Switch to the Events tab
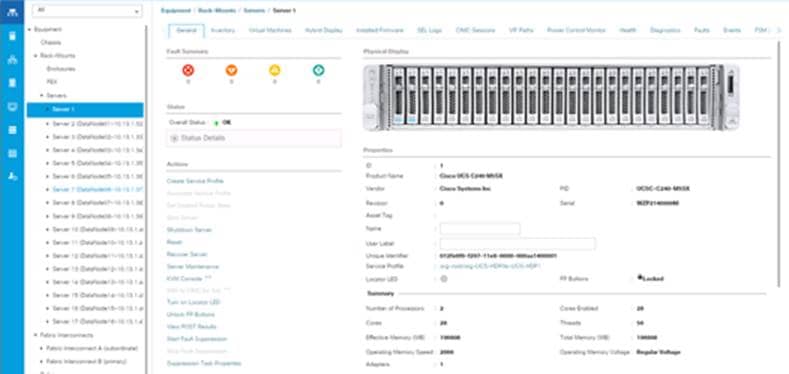Viewport: 789px width, 374px height. 732,31
